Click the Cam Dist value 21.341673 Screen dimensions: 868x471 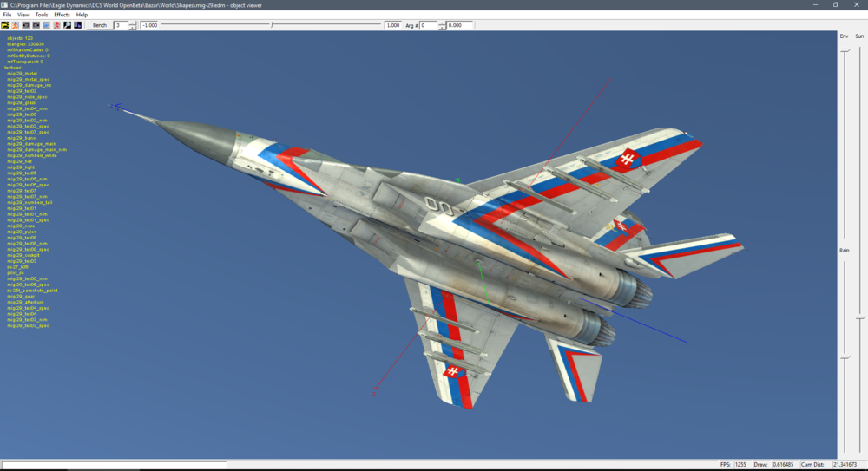pyautogui.click(x=845, y=464)
